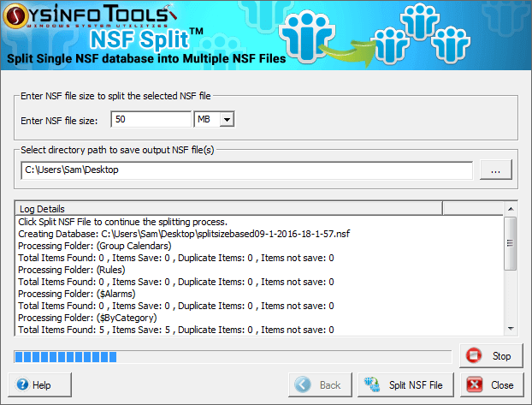Click the Log Details column header
The height and width of the screenshot is (405, 532).
(x=229, y=209)
